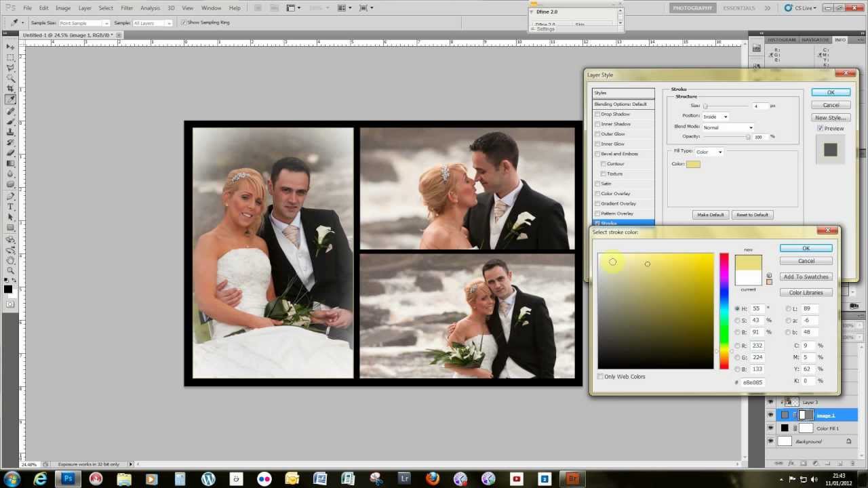Enable the Inner Shadow layer style
868x488 pixels.
(x=597, y=124)
